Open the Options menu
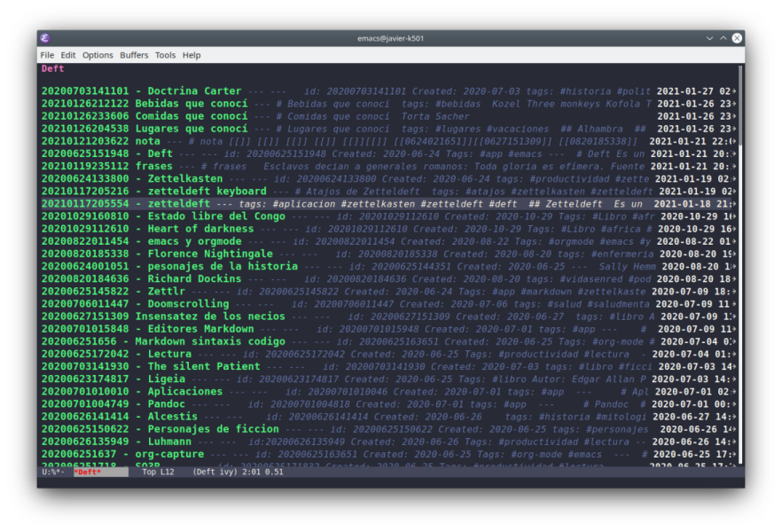The image size is (782, 532). pos(98,55)
